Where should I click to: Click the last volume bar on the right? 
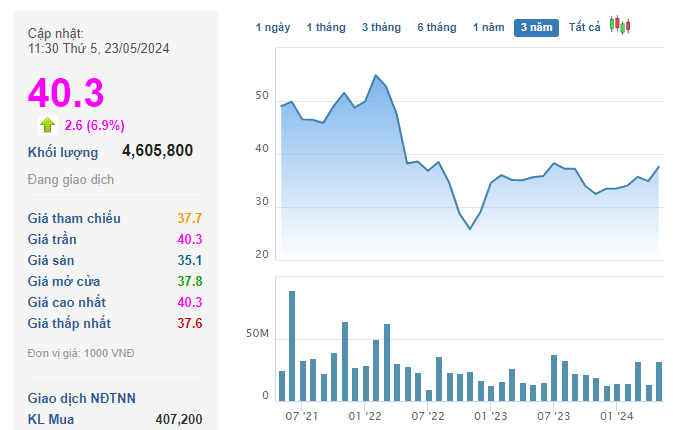(x=659, y=382)
